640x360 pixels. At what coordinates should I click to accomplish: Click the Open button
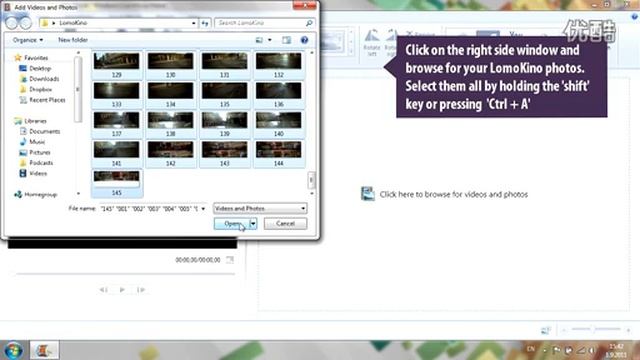pyautogui.click(x=231, y=223)
